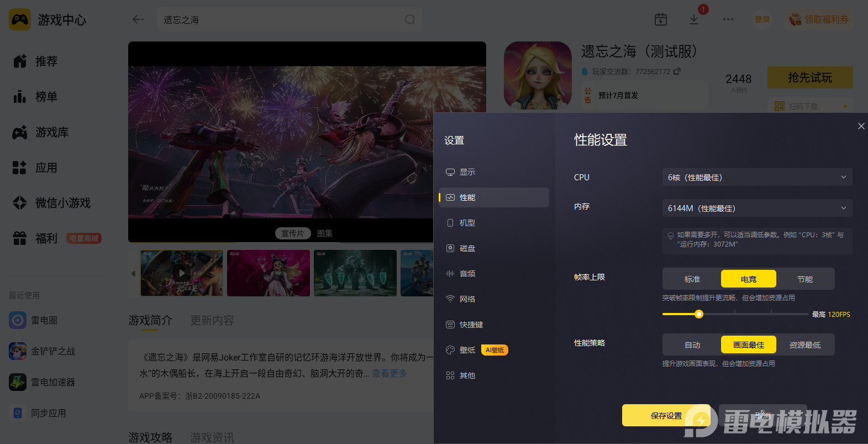Click the AI壁纸 badge
Screen dimensions: 868x444
coord(495,350)
